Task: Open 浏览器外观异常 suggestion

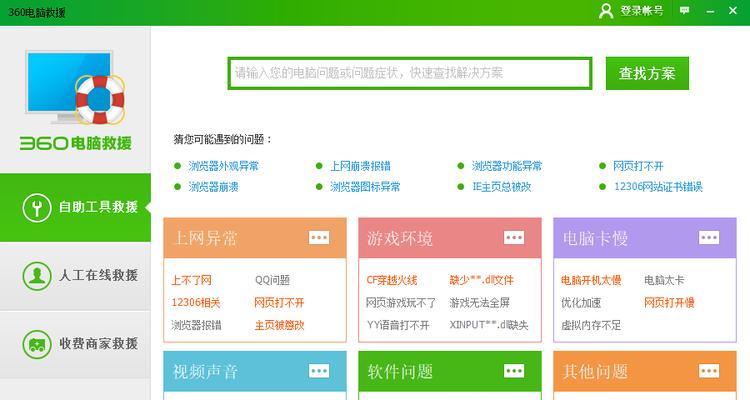Action: tap(223, 166)
